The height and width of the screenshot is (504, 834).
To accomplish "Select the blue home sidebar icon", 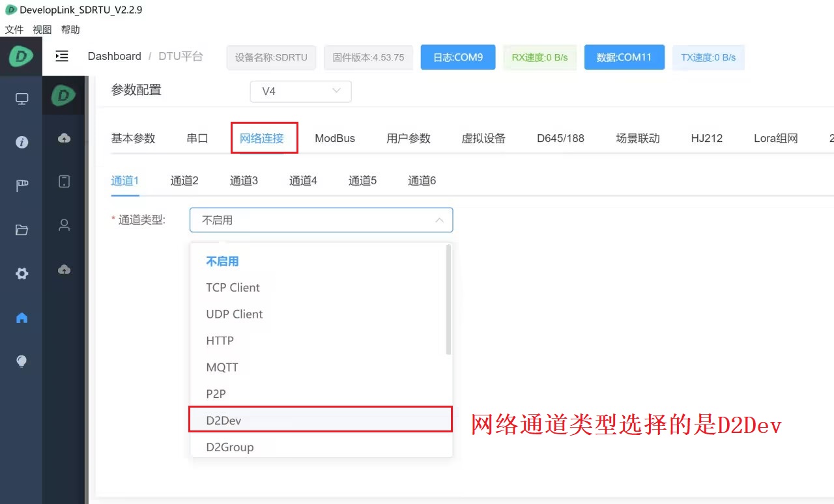I will point(22,318).
